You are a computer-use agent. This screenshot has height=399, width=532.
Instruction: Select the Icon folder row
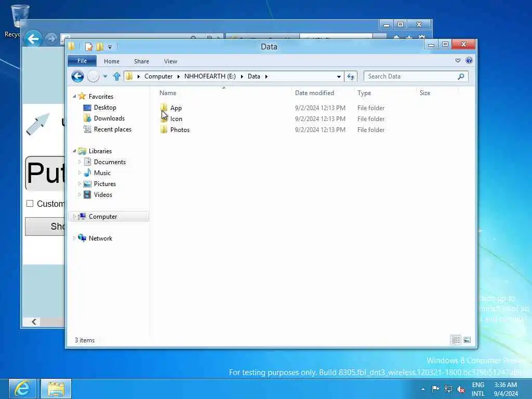coord(176,119)
